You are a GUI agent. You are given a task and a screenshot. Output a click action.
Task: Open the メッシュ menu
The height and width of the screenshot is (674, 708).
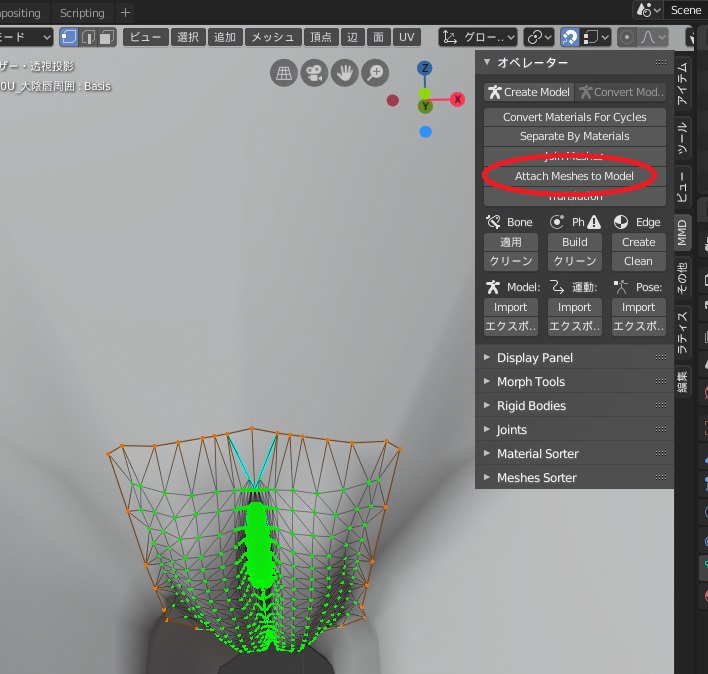click(x=272, y=37)
